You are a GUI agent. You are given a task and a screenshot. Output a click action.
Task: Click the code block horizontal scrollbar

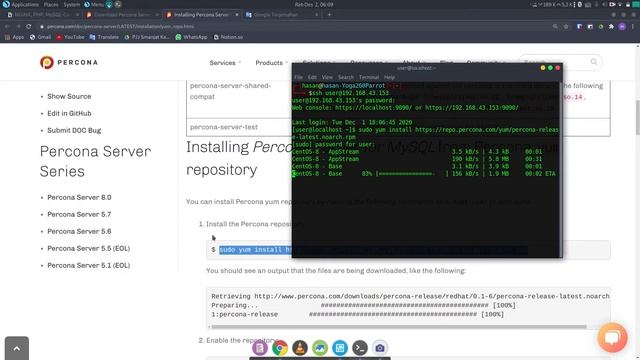399,327
